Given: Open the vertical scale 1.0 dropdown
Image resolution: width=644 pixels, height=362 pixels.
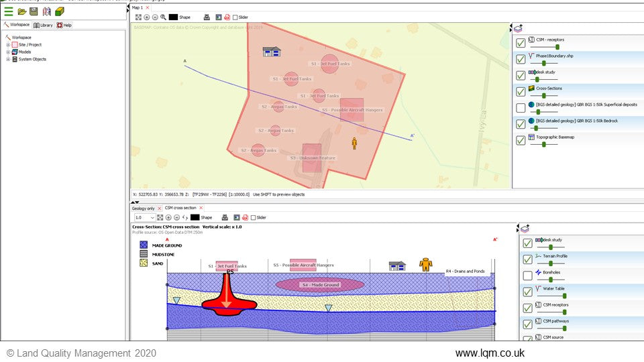Looking at the screenshot, I should pos(152,217).
